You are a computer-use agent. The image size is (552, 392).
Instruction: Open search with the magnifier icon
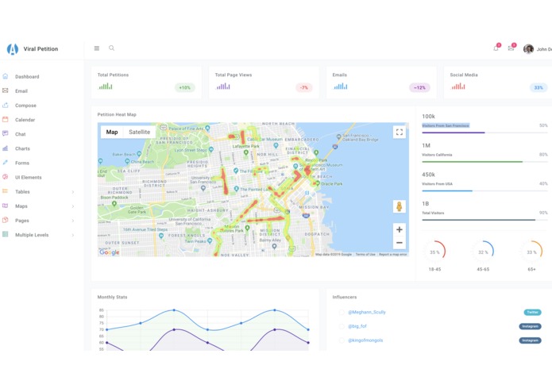[112, 48]
